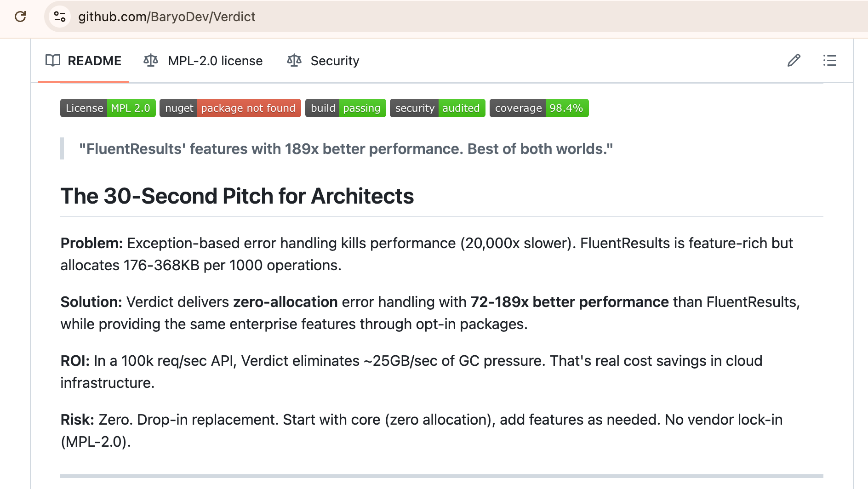The image size is (868, 489).
Task: Click the bold 'Problem:' label
Action: [91, 243]
